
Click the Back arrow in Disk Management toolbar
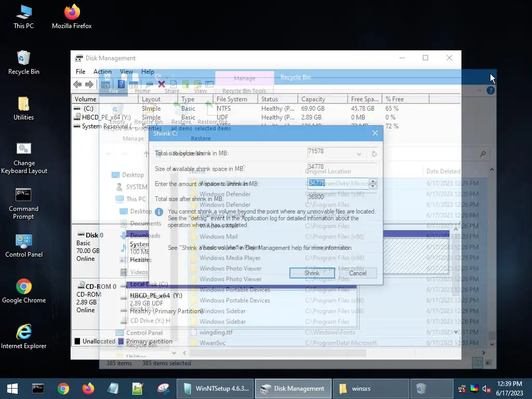(77, 84)
